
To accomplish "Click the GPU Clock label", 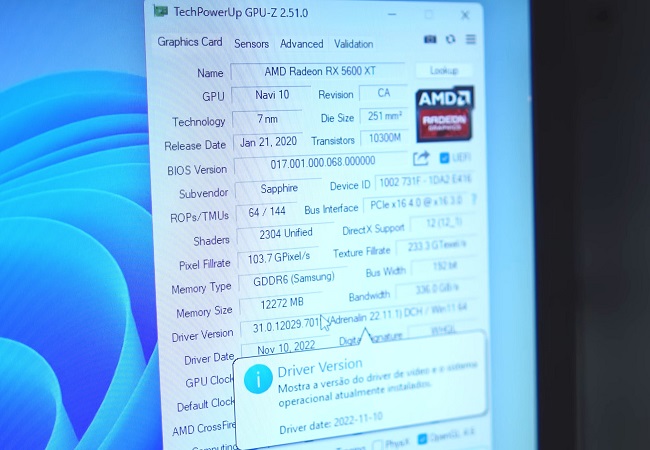I will 209,381.
